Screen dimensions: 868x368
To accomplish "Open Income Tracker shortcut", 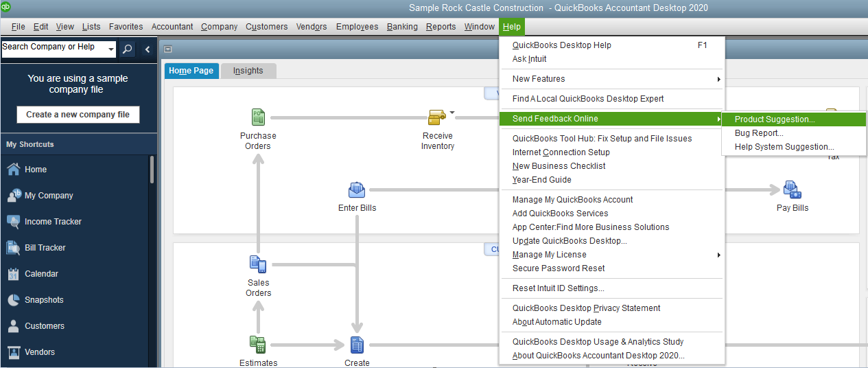I will pos(53,222).
